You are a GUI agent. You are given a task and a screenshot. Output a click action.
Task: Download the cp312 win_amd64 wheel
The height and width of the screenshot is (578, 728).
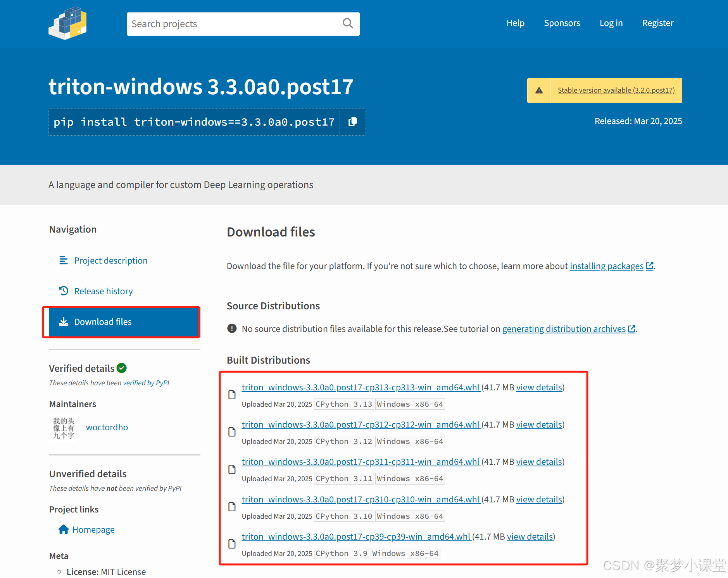(x=361, y=424)
